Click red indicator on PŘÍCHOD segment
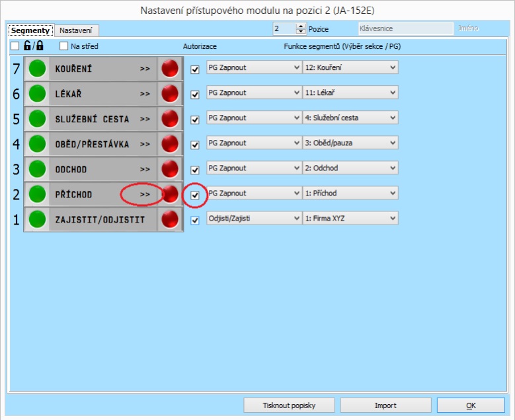Viewport: 515px width, 420px height. click(171, 194)
